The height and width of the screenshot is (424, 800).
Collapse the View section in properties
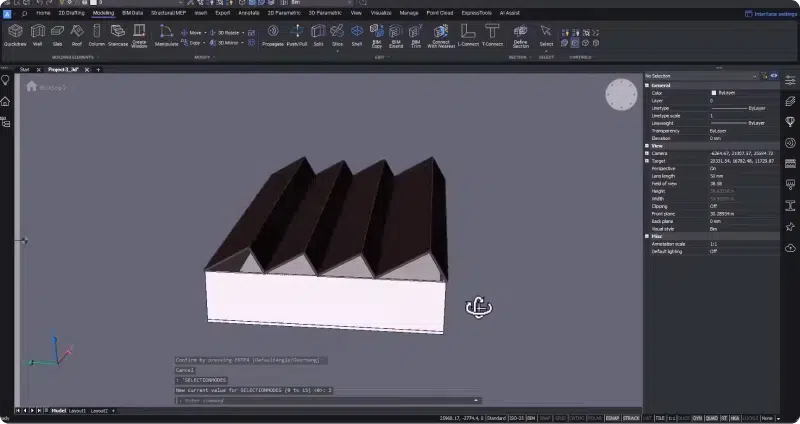point(647,146)
